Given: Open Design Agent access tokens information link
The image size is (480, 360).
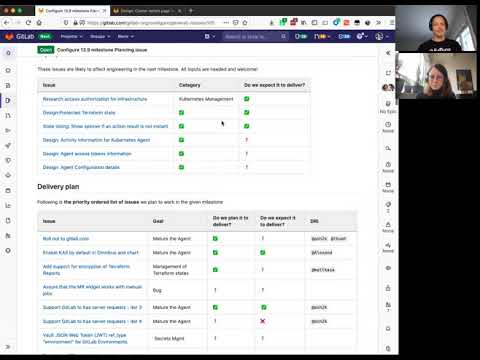Looking at the screenshot, I should [87, 154].
